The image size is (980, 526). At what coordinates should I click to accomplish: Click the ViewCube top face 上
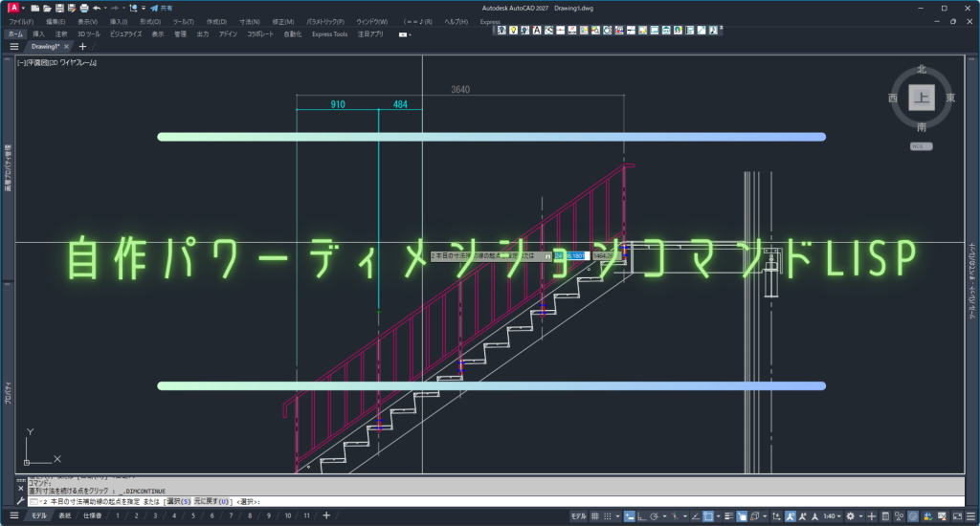pos(921,98)
